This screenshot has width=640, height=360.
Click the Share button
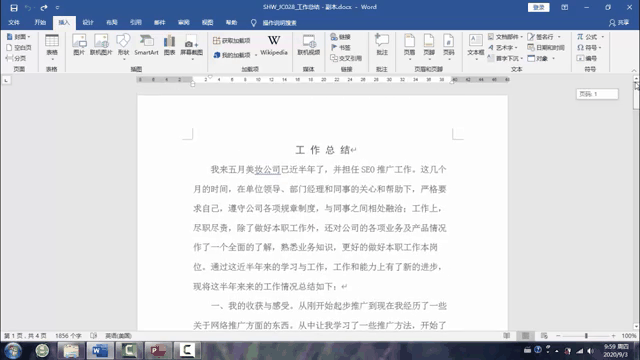[619, 23]
